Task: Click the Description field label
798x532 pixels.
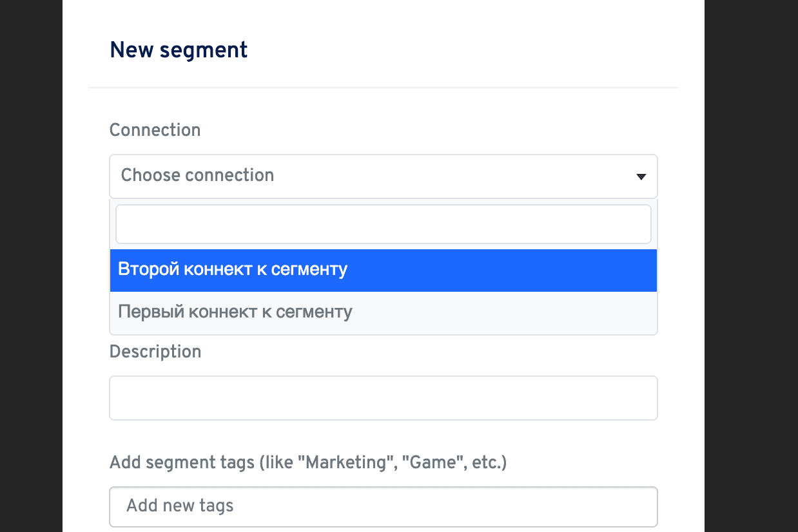Action: click(x=155, y=352)
